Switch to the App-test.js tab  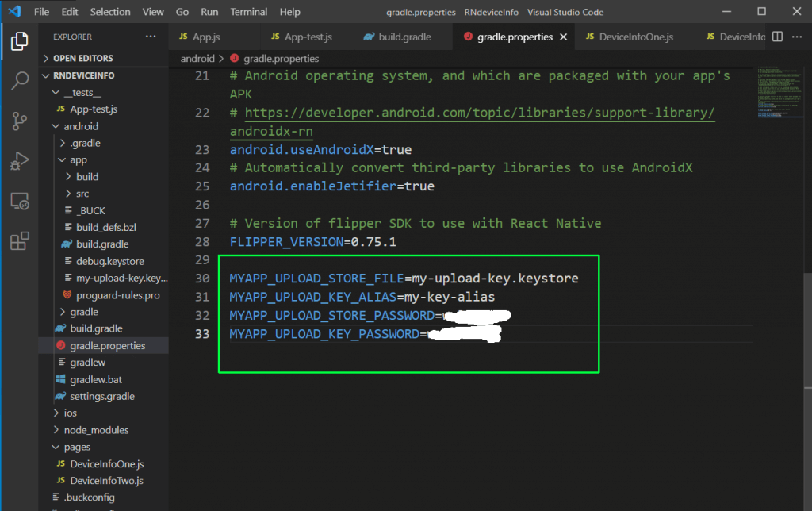click(x=308, y=37)
